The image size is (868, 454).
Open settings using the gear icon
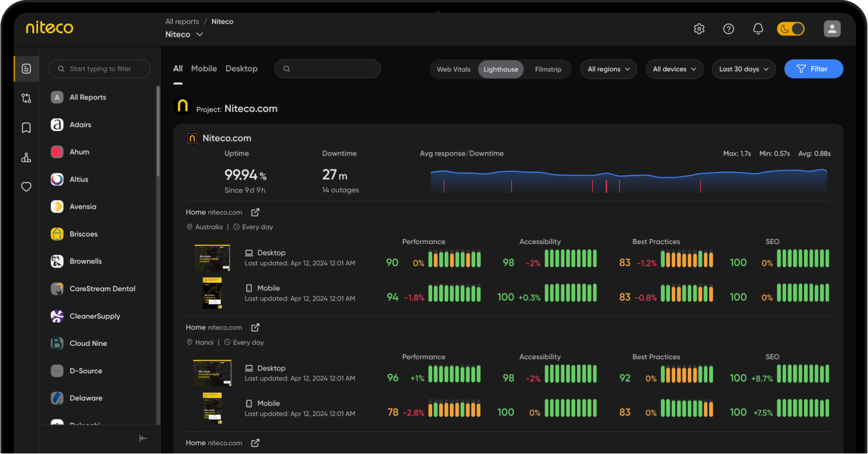(x=699, y=28)
